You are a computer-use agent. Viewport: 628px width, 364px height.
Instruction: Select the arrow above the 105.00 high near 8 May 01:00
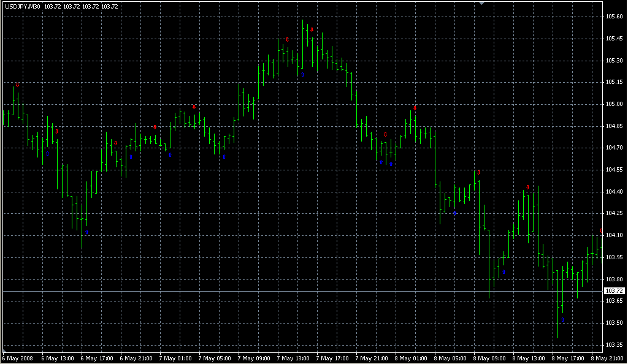[x=415, y=108]
